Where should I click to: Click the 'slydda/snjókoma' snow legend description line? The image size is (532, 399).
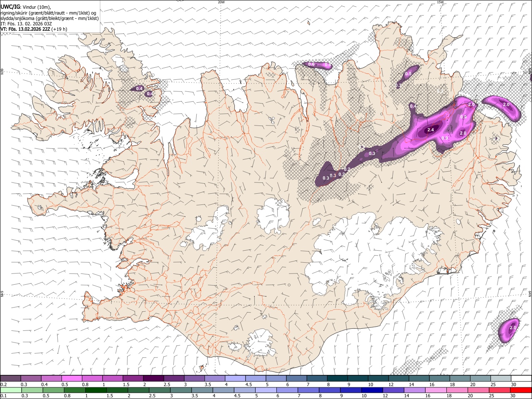(x=49, y=18)
